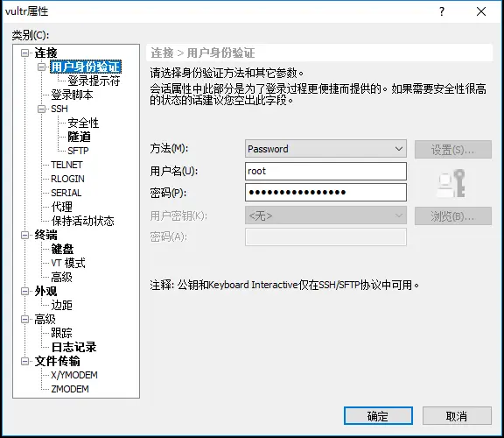Click the ? help button in title bar
The height and width of the screenshot is (438, 504).
(442, 11)
